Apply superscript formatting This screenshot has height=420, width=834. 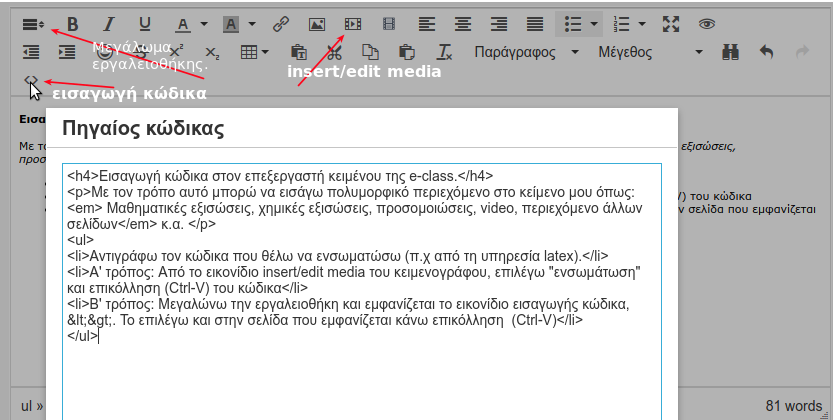coord(176,52)
